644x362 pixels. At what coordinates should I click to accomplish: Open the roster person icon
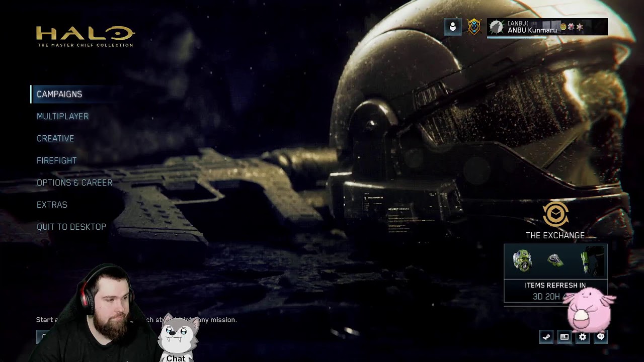click(x=453, y=27)
